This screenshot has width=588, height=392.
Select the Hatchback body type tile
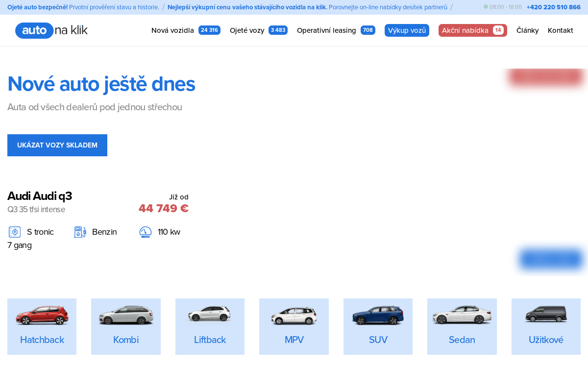pyautogui.click(x=42, y=326)
